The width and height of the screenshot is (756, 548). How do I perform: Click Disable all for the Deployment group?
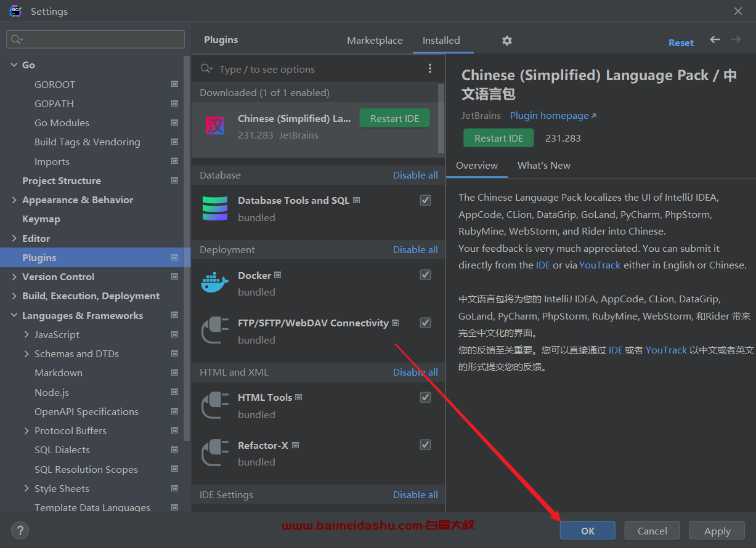click(415, 249)
